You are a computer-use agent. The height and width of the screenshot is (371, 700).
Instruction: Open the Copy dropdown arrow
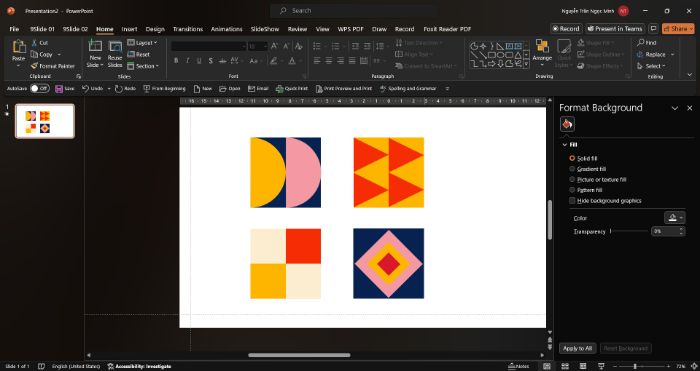pos(59,54)
